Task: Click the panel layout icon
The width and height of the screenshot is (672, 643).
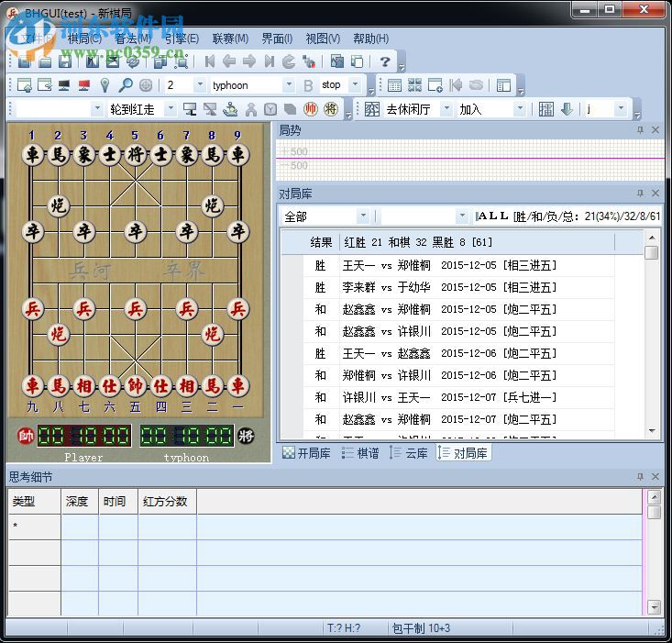Action: (x=503, y=85)
